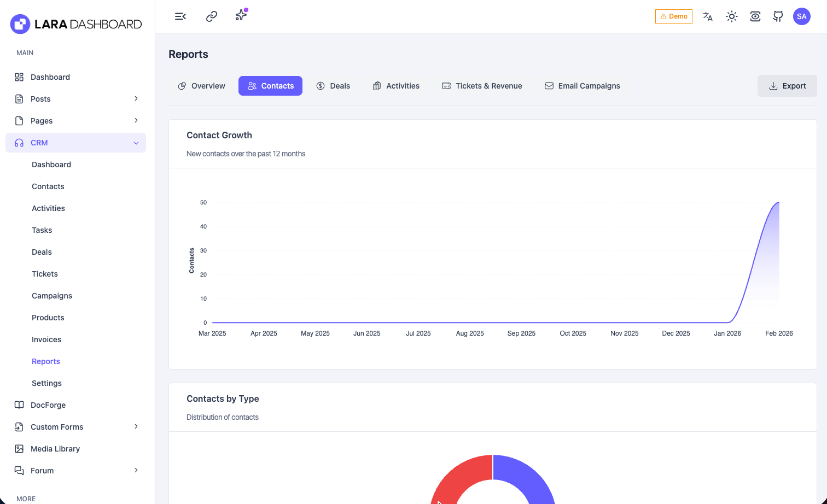Open the Email Campaigns report tab
This screenshot has height=504, width=827.
point(582,86)
